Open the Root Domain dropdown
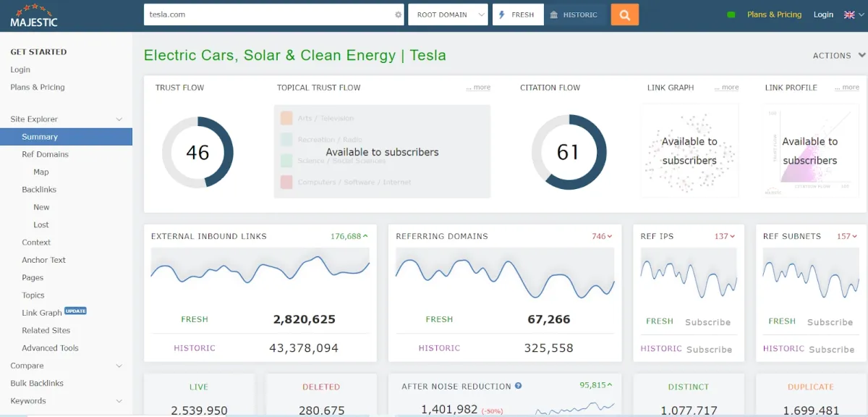Image resolution: width=868 pixels, height=417 pixels. point(448,14)
